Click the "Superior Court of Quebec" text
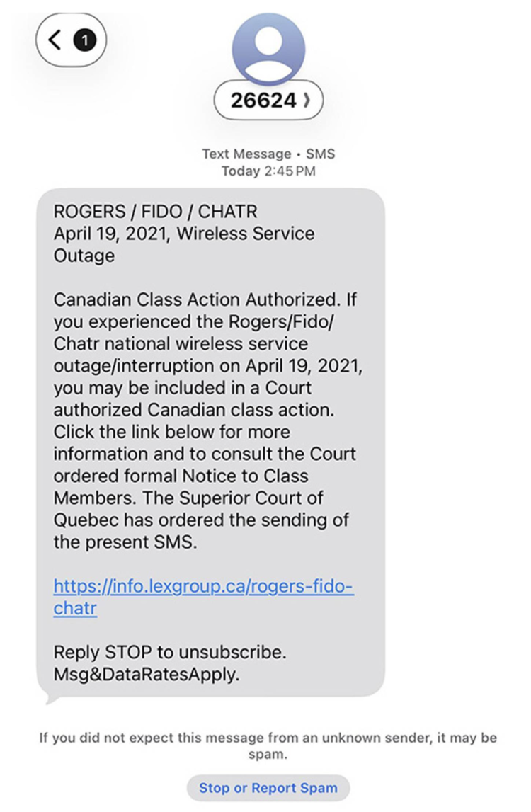531x812 pixels. pyautogui.click(x=212, y=498)
